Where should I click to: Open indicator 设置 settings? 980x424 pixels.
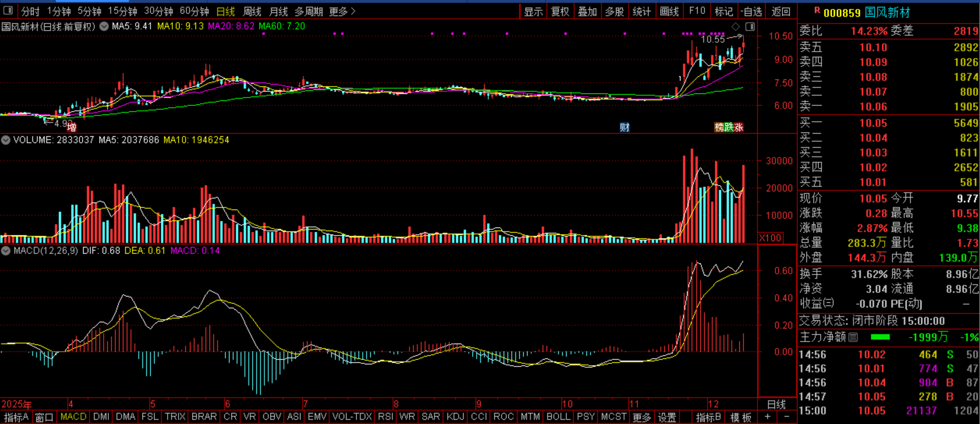[x=667, y=417]
